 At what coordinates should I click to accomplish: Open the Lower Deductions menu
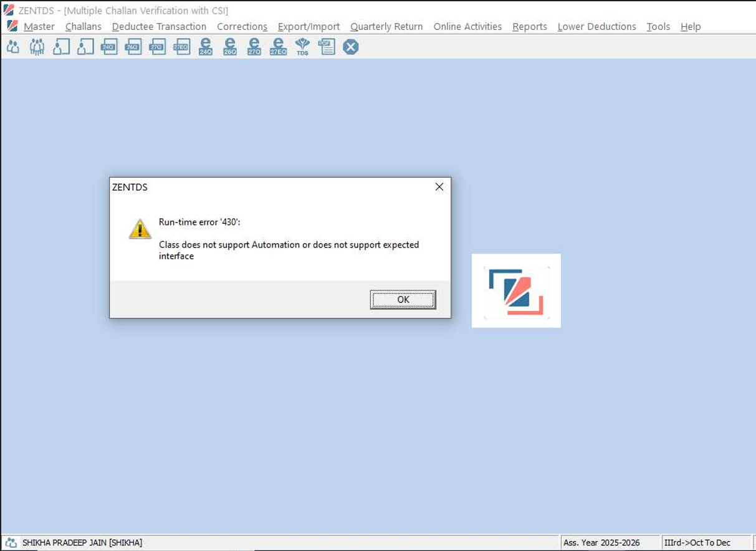coord(597,26)
